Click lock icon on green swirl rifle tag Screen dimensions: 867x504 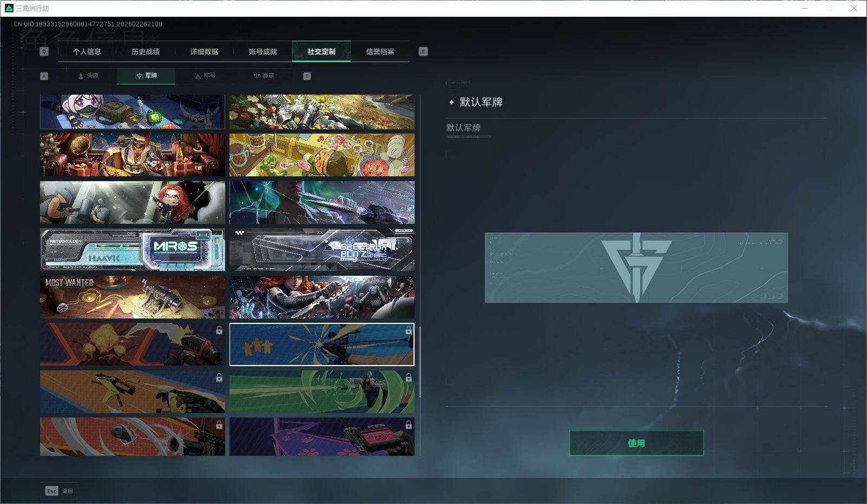409,377
